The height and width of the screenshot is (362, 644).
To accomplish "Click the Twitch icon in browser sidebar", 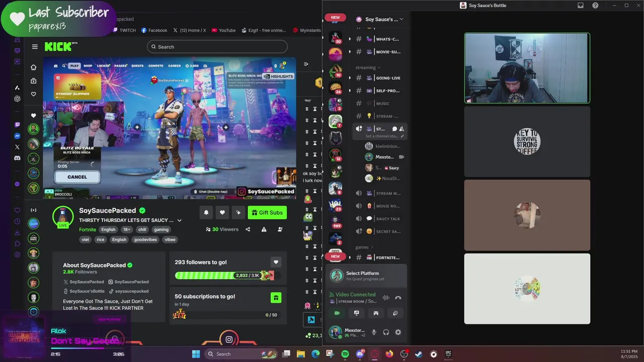I will [x=17, y=125].
